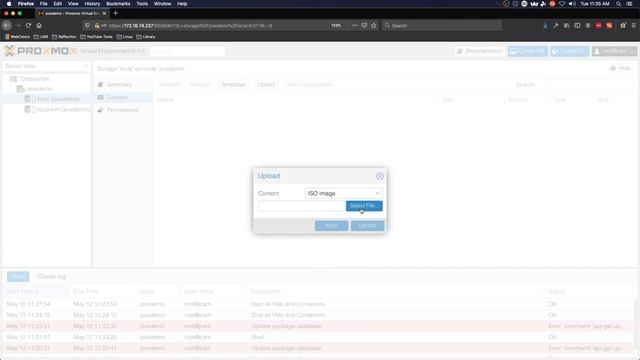
Task: Close the Upload dialog with the X icon
Action: pyautogui.click(x=380, y=176)
